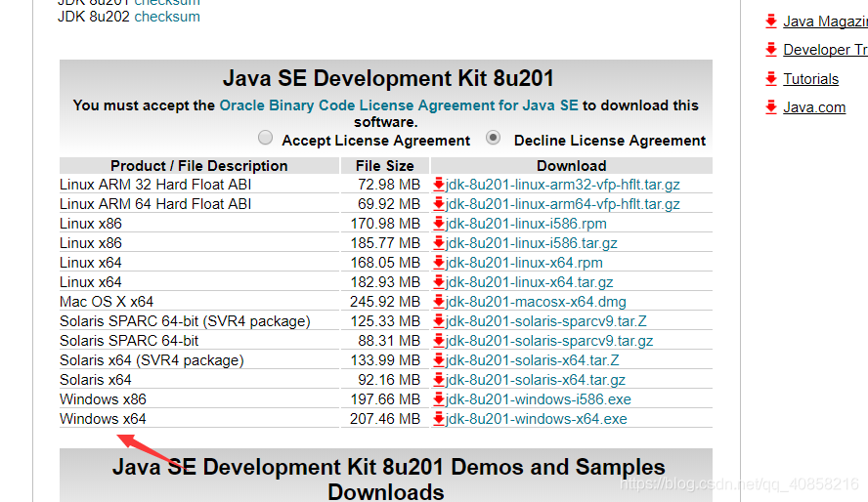Click download arrow icon beside jdk-8u201-macosx-x64.dmg
This screenshot has width=868, height=502.
pyautogui.click(x=439, y=302)
